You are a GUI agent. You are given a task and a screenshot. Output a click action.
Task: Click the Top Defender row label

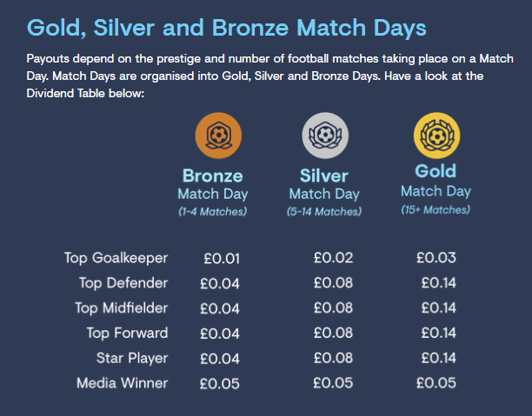[x=123, y=283]
